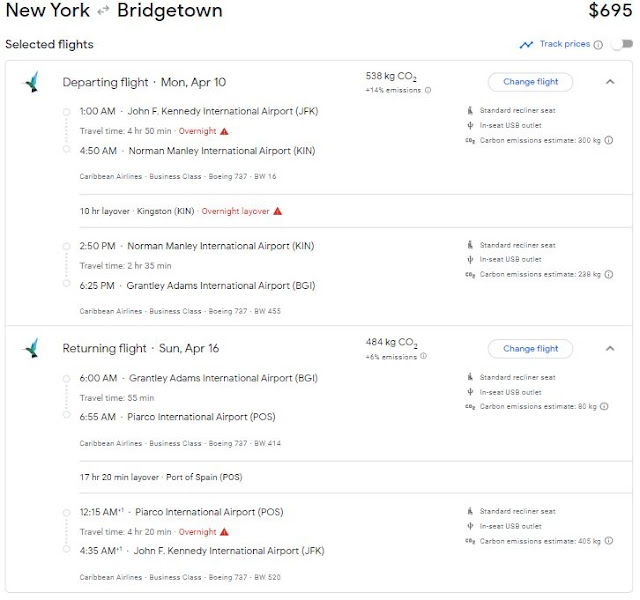Click the Departing flight Mon, Apr 10 header
The height and width of the screenshot is (600, 640).
click(x=144, y=82)
